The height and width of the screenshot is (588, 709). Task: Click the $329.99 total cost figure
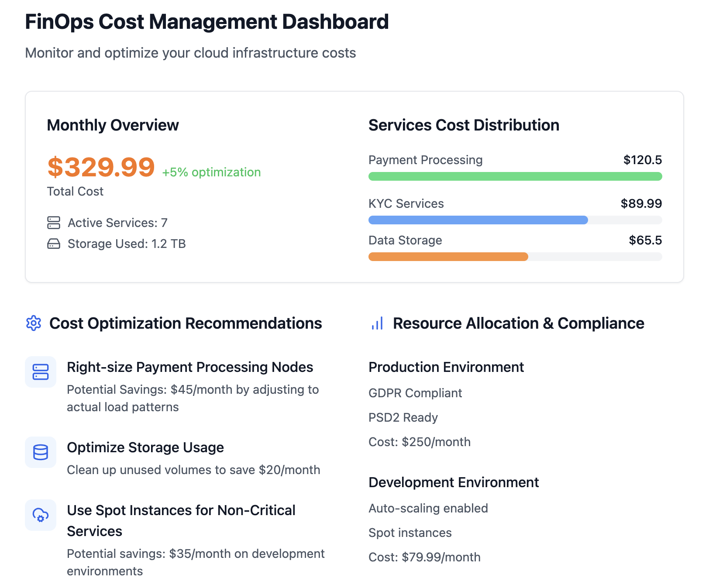click(101, 167)
